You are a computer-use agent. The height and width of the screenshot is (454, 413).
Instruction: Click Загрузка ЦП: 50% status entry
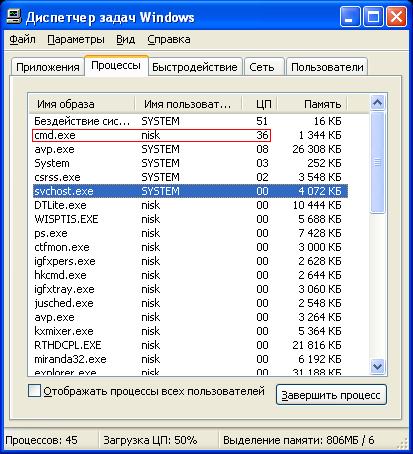[x=150, y=440]
